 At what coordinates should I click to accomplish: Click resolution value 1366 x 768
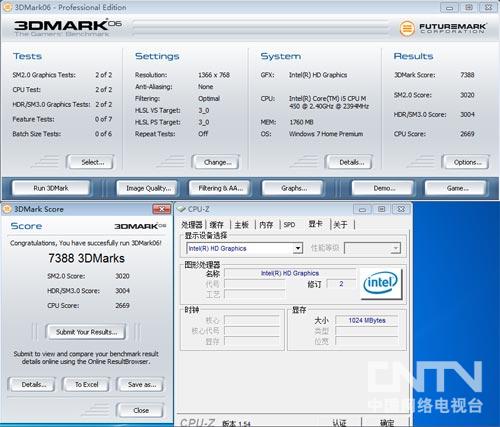[x=214, y=75]
